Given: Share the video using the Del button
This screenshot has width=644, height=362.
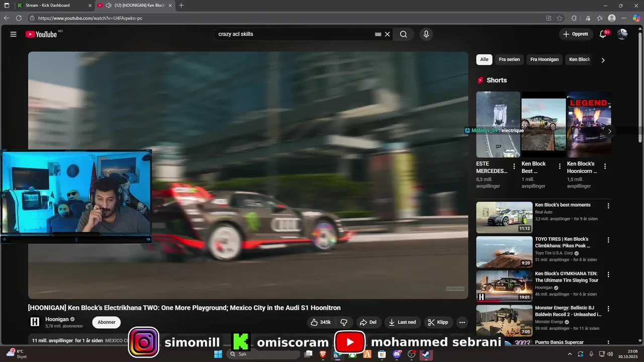Looking at the screenshot, I should tap(368, 322).
